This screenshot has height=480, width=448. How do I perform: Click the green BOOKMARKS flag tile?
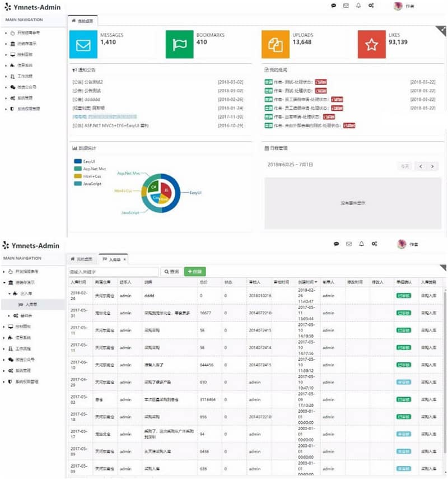click(179, 44)
